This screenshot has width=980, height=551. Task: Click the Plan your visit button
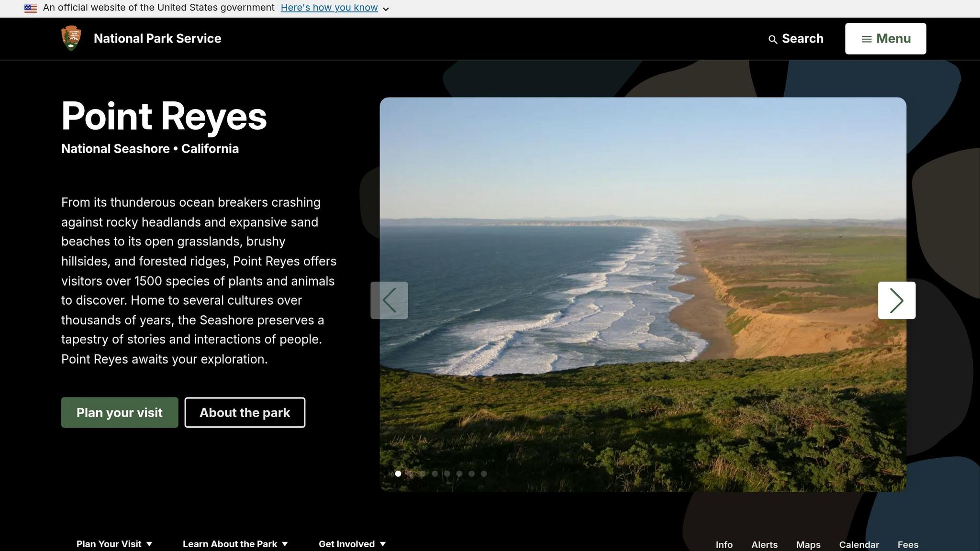(120, 412)
